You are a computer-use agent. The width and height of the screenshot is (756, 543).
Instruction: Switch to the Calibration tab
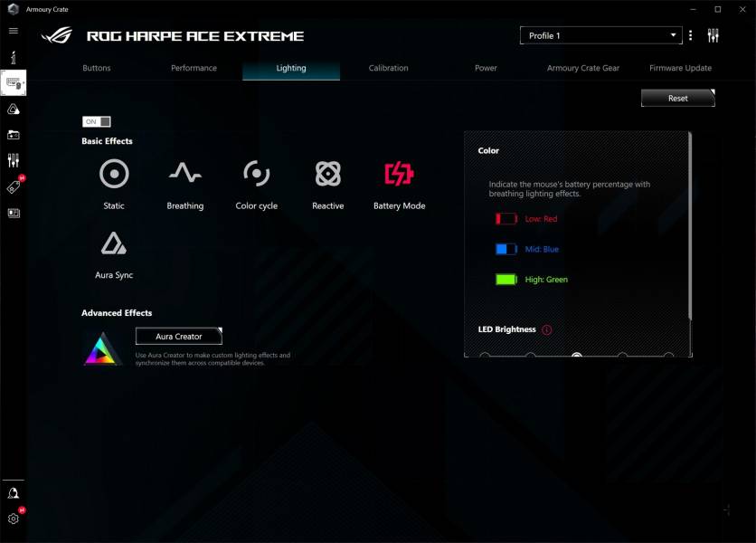click(x=389, y=68)
